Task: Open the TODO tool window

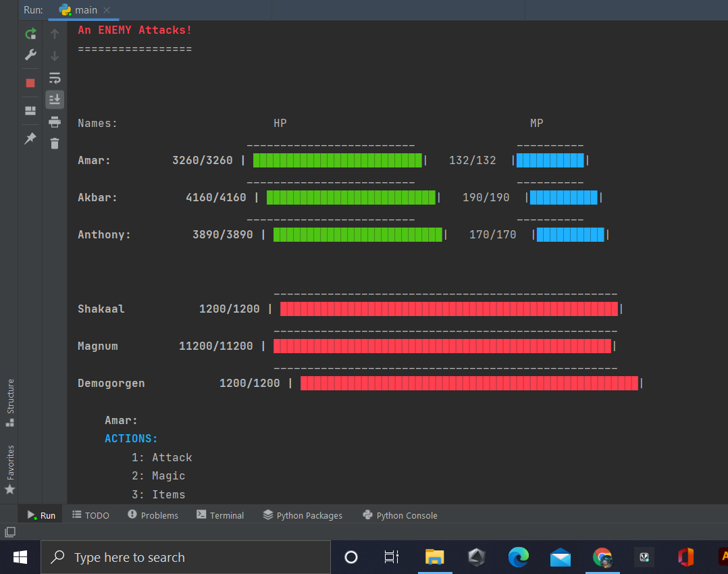Action: (x=90, y=515)
